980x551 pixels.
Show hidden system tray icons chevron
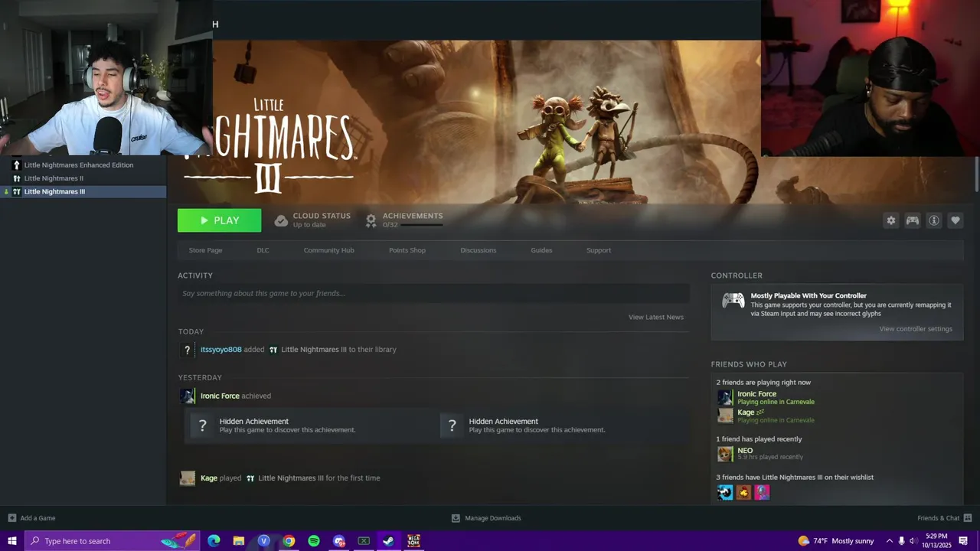[889, 541]
